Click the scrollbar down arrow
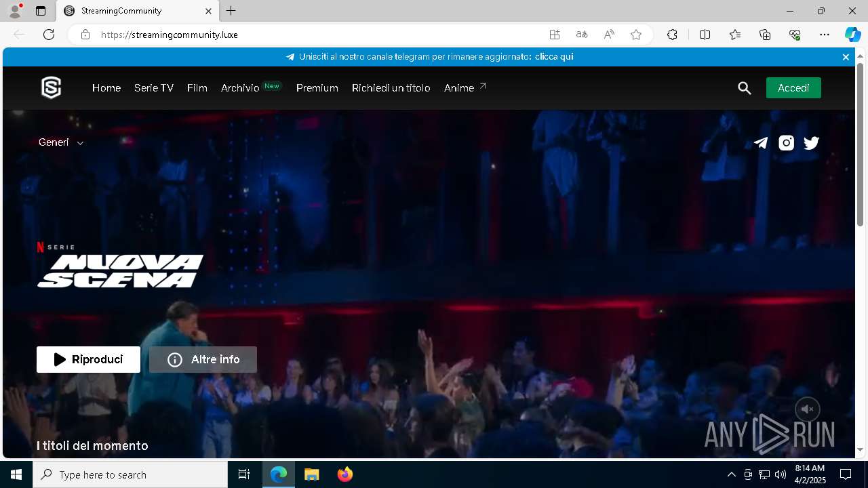The width and height of the screenshot is (868, 488). coord(860,450)
